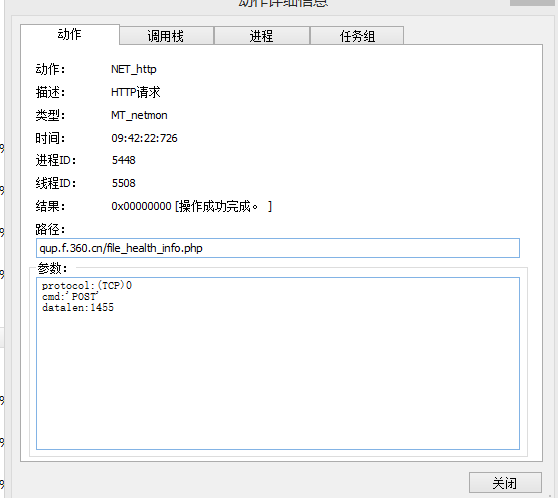Image resolution: width=558 pixels, height=498 pixels.
Task: Click the 线程ID: label
Action: [56, 183]
